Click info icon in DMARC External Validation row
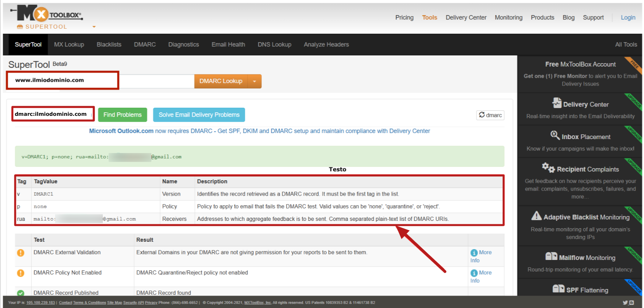 click(x=474, y=253)
